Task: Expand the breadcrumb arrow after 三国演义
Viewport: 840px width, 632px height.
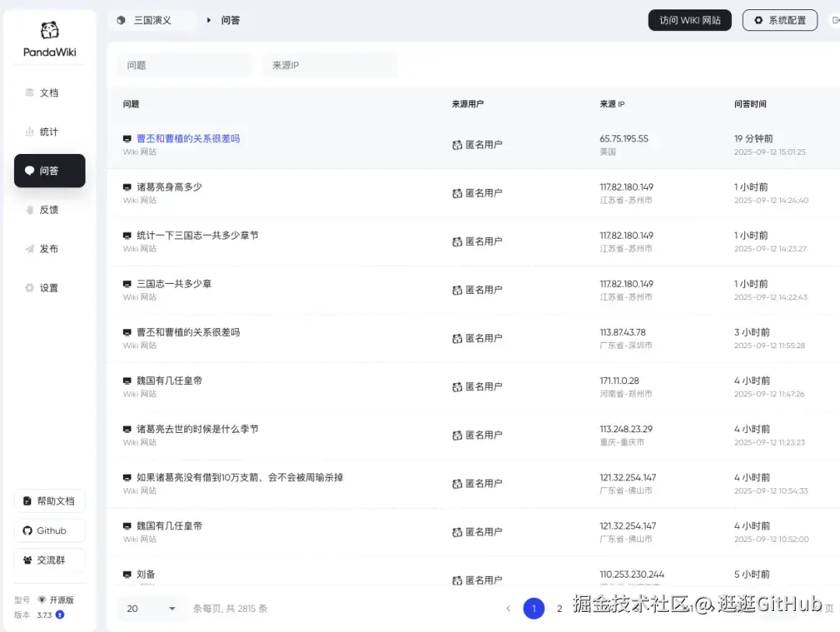Action: (x=208, y=20)
